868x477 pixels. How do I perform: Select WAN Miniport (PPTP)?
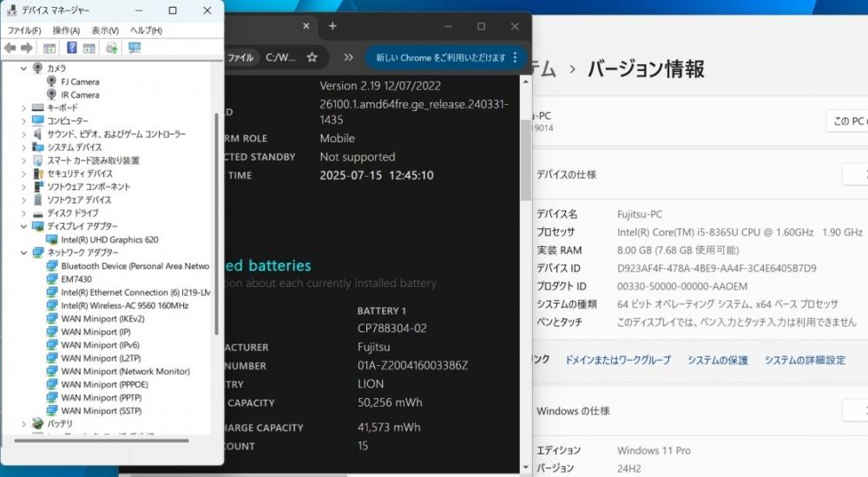(x=102, y=397)
